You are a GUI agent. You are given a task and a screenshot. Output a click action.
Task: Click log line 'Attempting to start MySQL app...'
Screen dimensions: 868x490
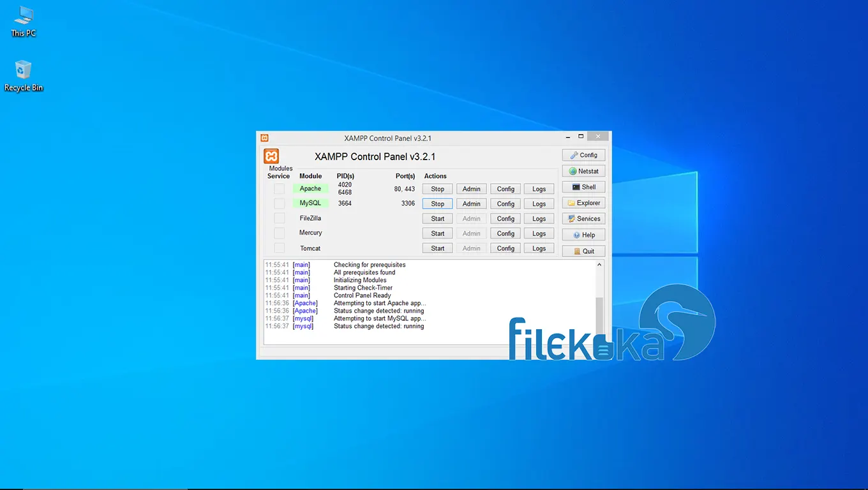380,318
